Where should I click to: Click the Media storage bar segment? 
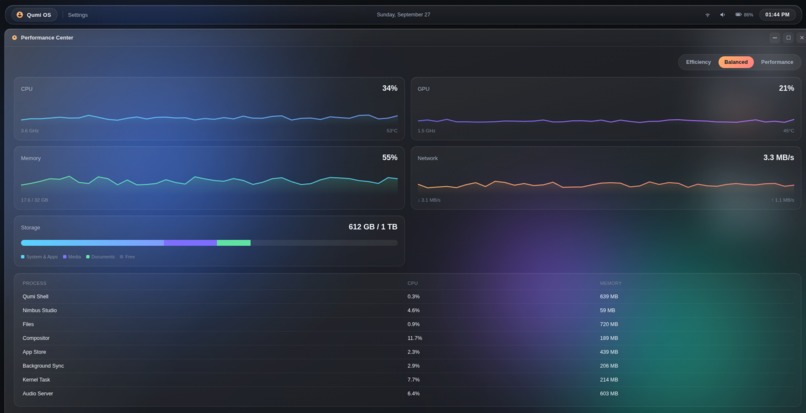191,243
